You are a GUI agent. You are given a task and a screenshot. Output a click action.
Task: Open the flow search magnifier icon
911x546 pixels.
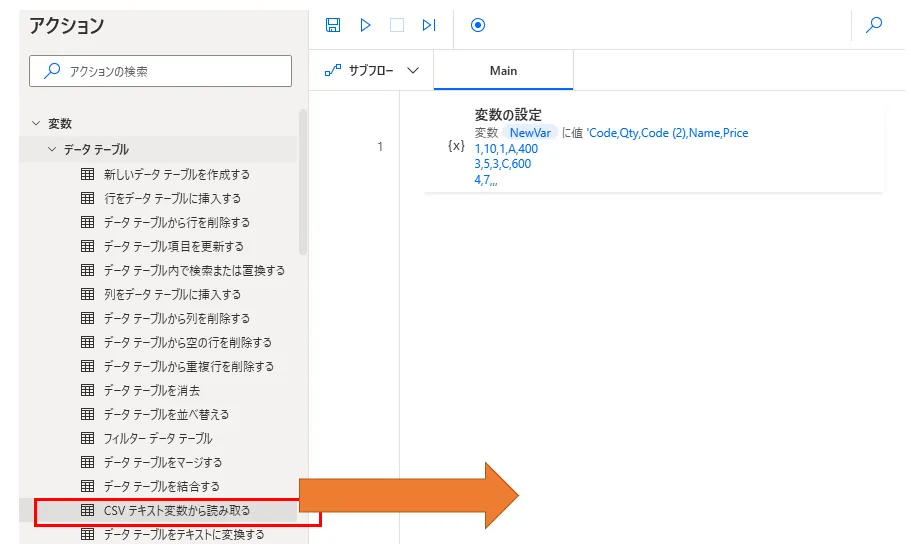pos(874,25)
